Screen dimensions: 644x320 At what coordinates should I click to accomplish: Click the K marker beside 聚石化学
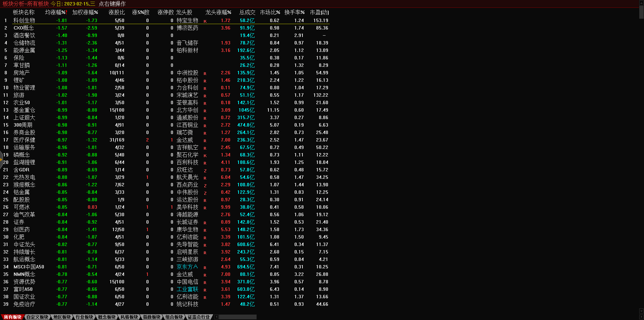tap(205, 155)
